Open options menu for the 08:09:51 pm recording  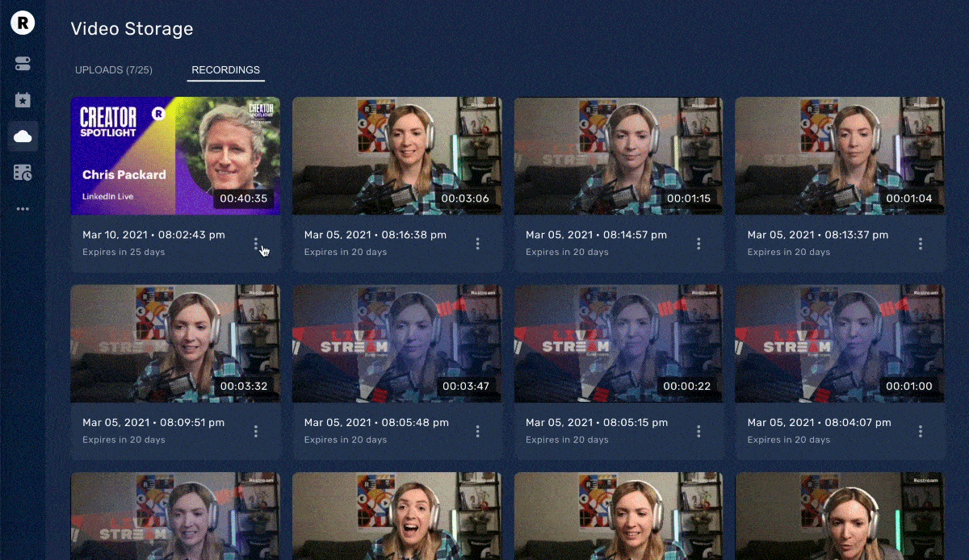coord(256,431)
